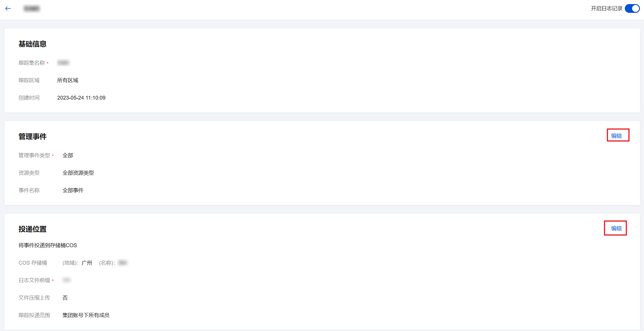Click the 集团账号下所有成员 delivery scope value
Viewport: 644px width, 331px height.
click(86, 315)
